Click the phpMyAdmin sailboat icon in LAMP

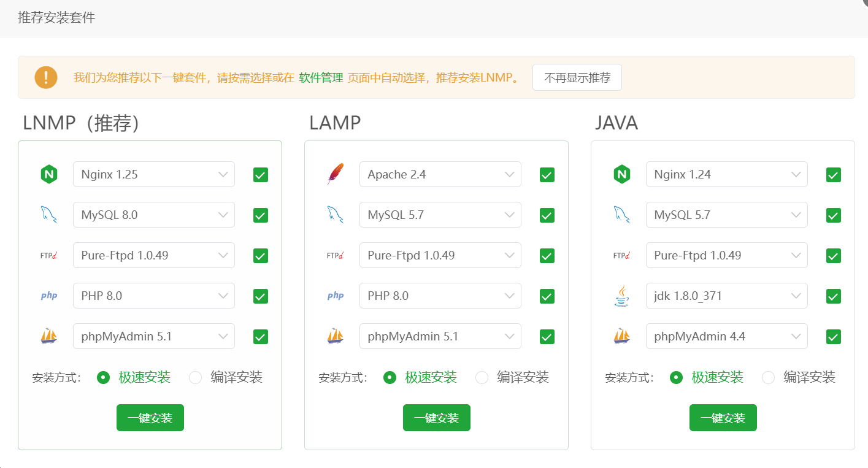point(336,336)
